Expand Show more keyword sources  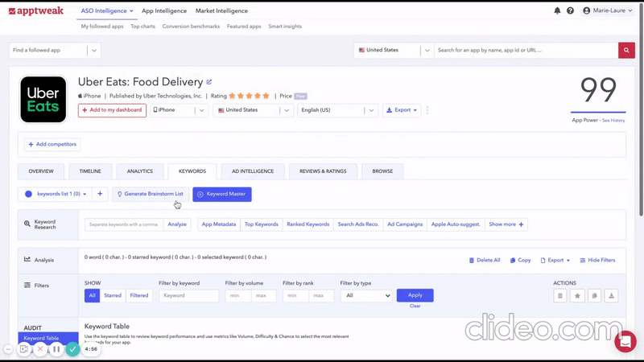506,224
